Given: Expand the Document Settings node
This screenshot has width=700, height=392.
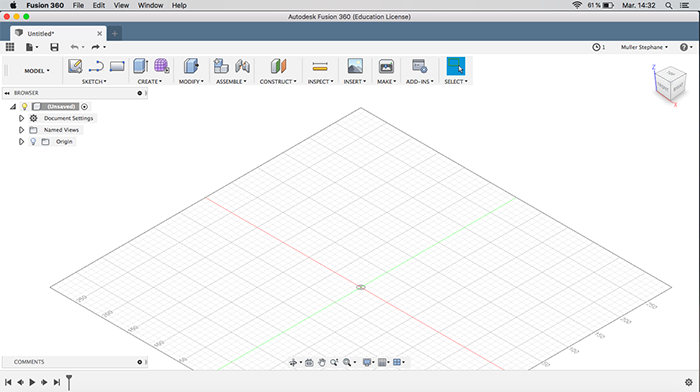Looking at the screenshot, I should coord(21,118).
